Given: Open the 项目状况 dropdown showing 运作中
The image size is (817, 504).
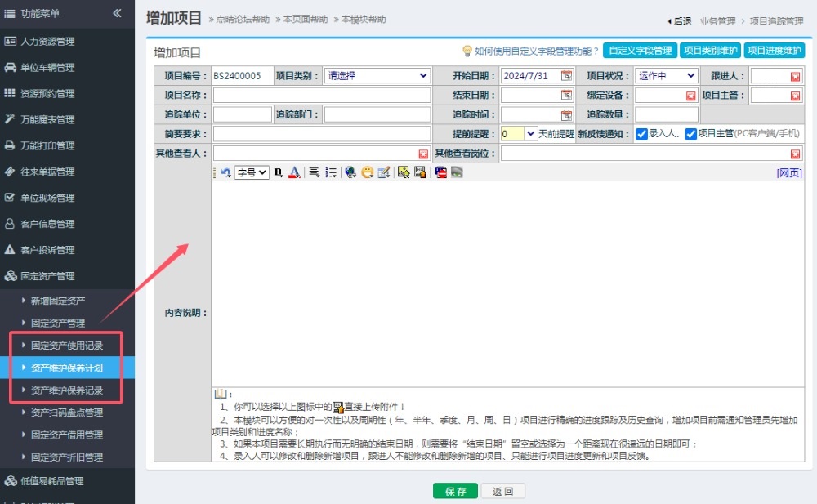Looking at the screenshot, I should [x=667, y=76].
